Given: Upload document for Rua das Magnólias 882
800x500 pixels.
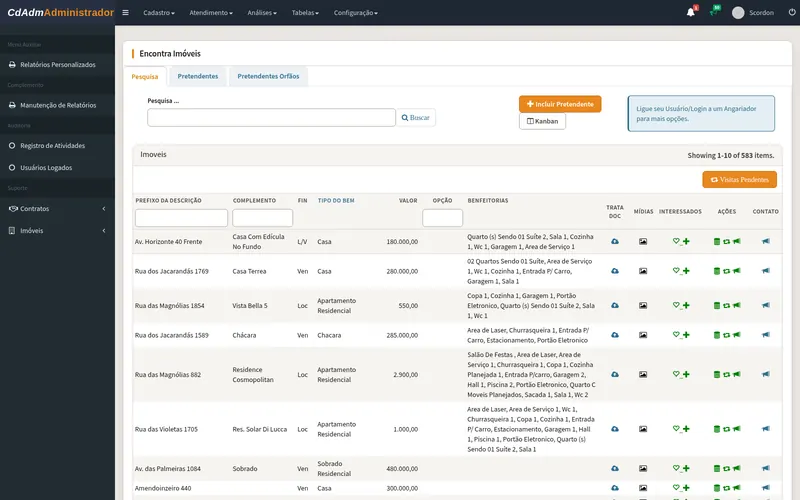Looking at the screenshot, I should click(615, 374).
